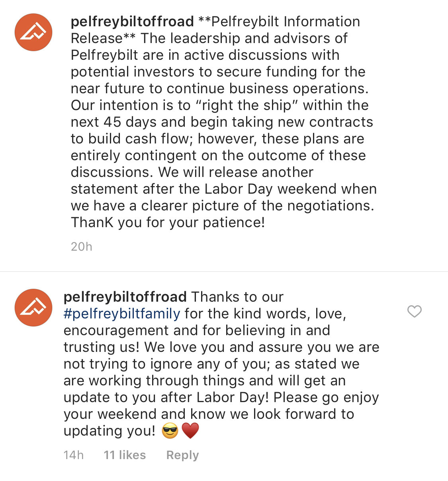Like the comment with the heart icon

tap(415, 311)
